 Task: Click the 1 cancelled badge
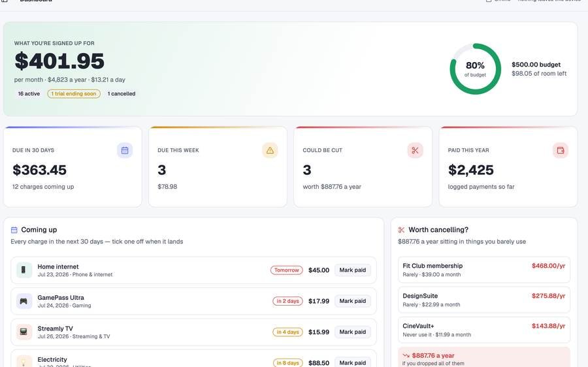pyautogui.click(x=122, y=94)
